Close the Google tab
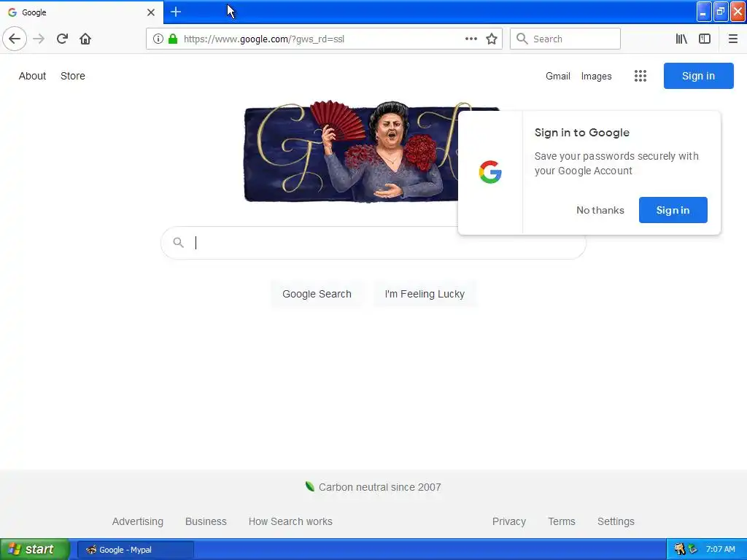 coord(150,12)
